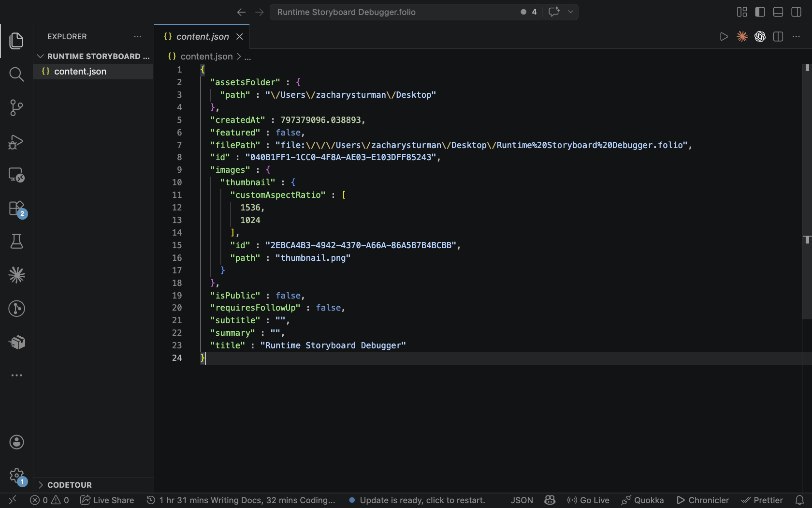
Task: Open the Accounts profile icon
Action: pos(16,442)
